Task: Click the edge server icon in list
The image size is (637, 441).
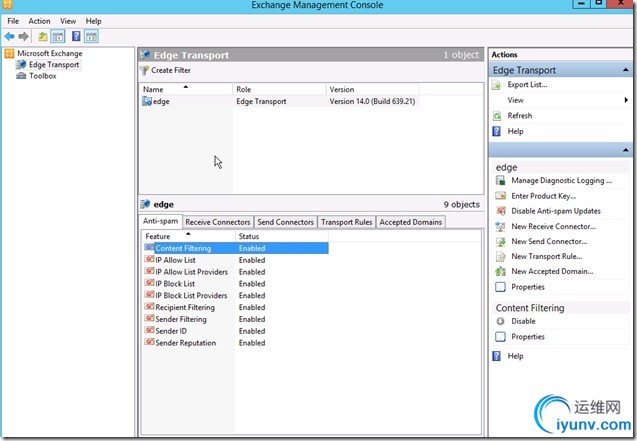Action: [147, 101]
